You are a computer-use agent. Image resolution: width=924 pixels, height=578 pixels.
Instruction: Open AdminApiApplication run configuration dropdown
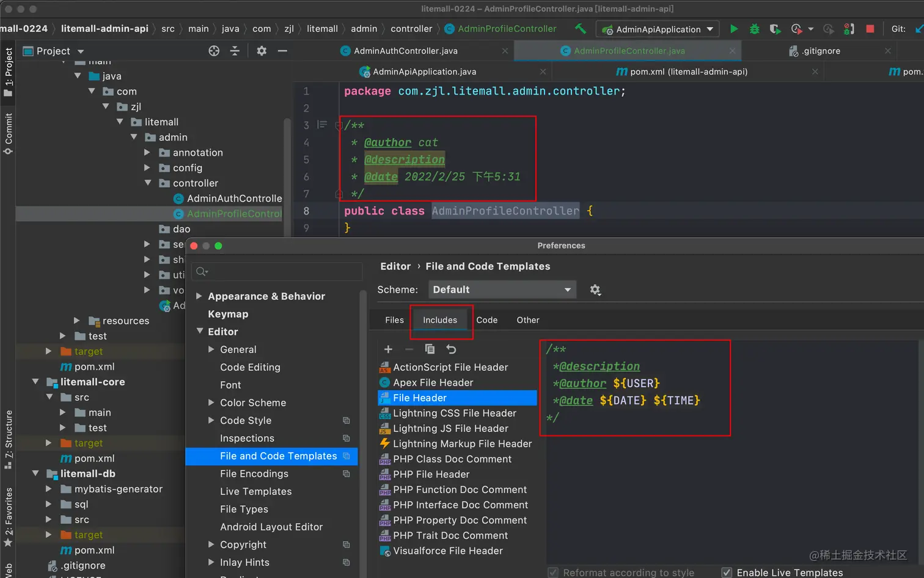[x=656, y=29]
